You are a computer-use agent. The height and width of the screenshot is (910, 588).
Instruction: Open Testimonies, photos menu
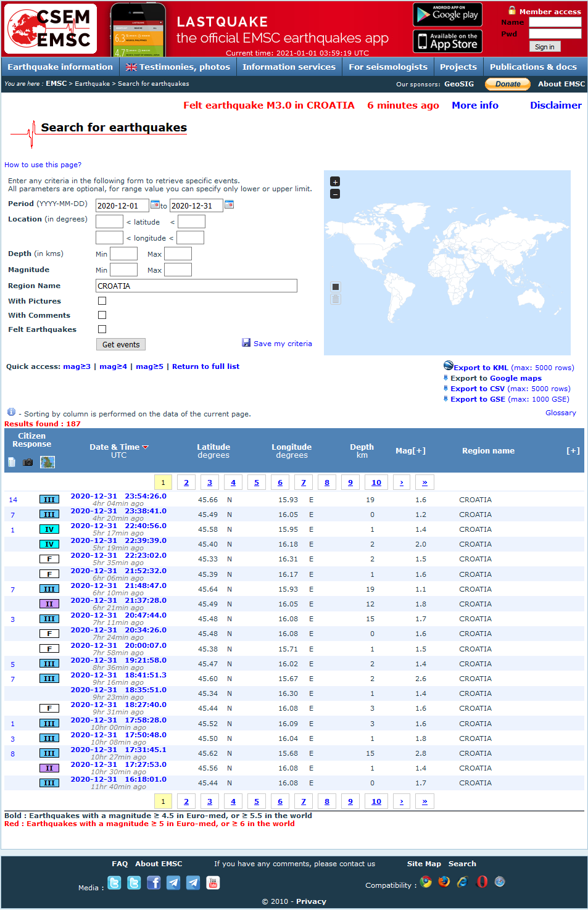[178, 67]
